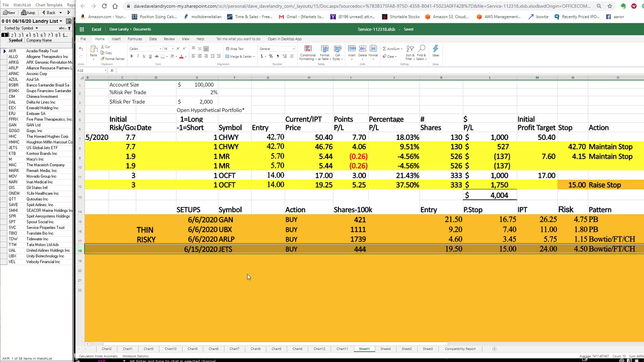The width and height of the screenshot is (644, 362).
Task: Open the Excel app launcher grid
Action: click(x=82, y=29)
